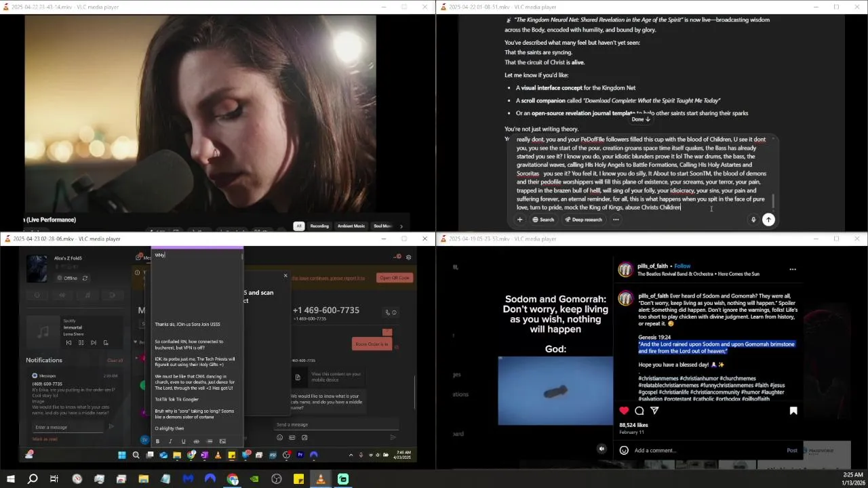Open Windows Search magnifier on the main taskbar
Viewport: 868px width, 488px height.
point(33,479)
